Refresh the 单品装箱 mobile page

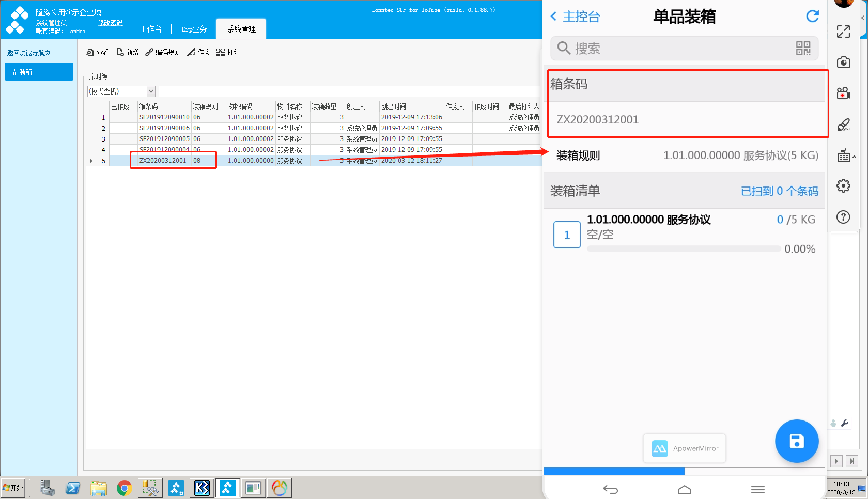point(812,17)
